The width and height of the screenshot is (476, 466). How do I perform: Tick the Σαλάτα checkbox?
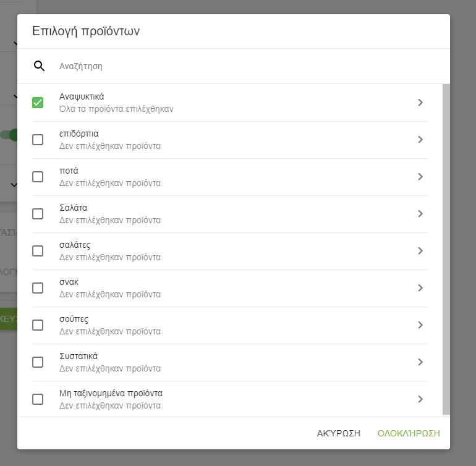tap(38, 214)
